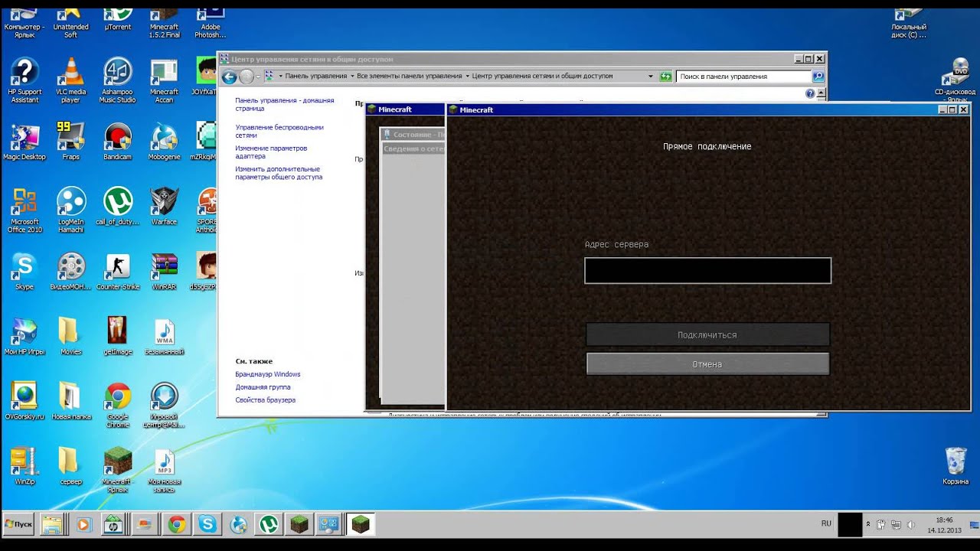The height and width of the screenshot is (551, 980).
Task: Click the Поиск в панели управления search box
Action: click(744, 77)
